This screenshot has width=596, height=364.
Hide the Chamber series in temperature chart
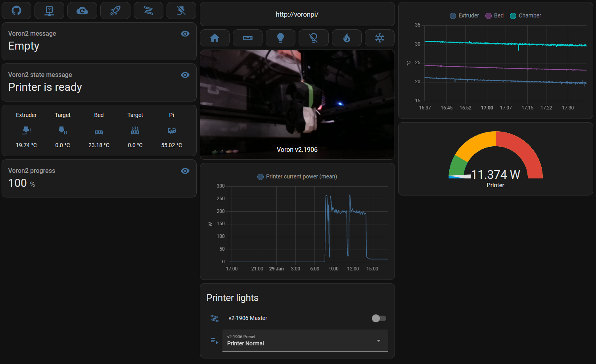525,15
